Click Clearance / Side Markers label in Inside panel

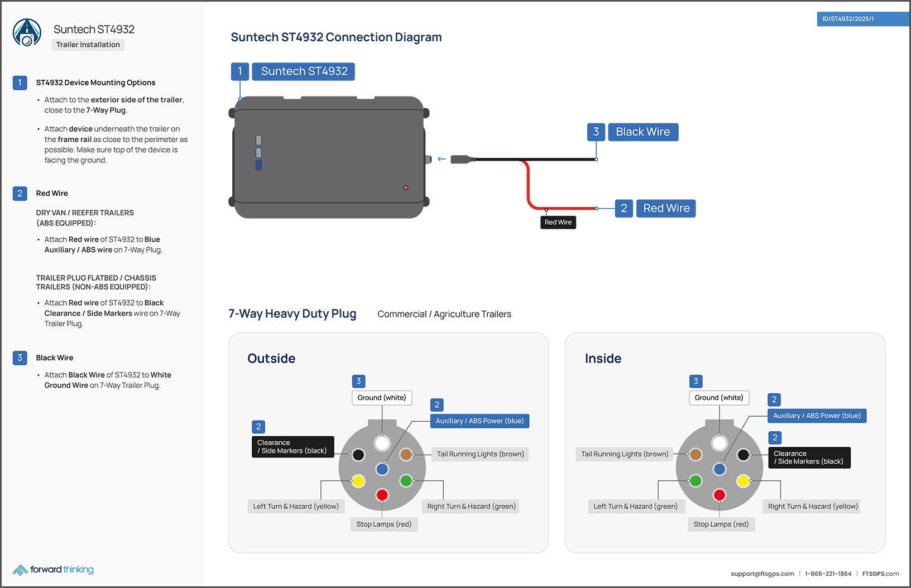809,457
